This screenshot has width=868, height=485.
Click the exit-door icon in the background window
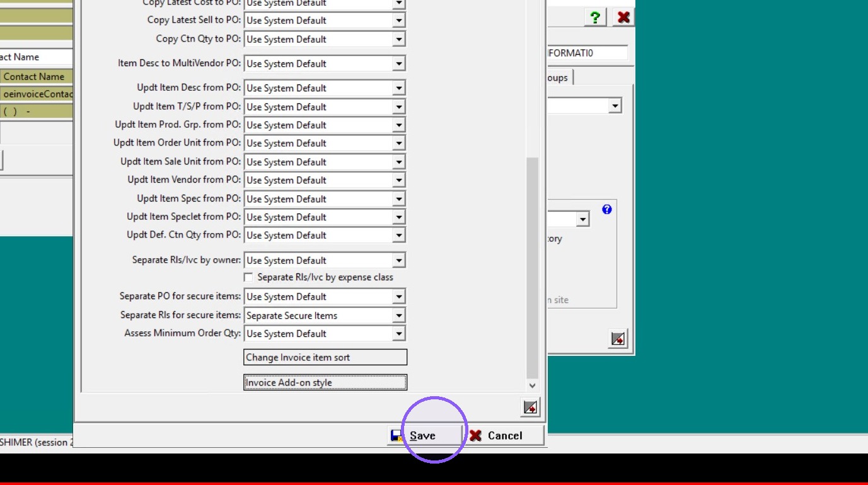618,339
